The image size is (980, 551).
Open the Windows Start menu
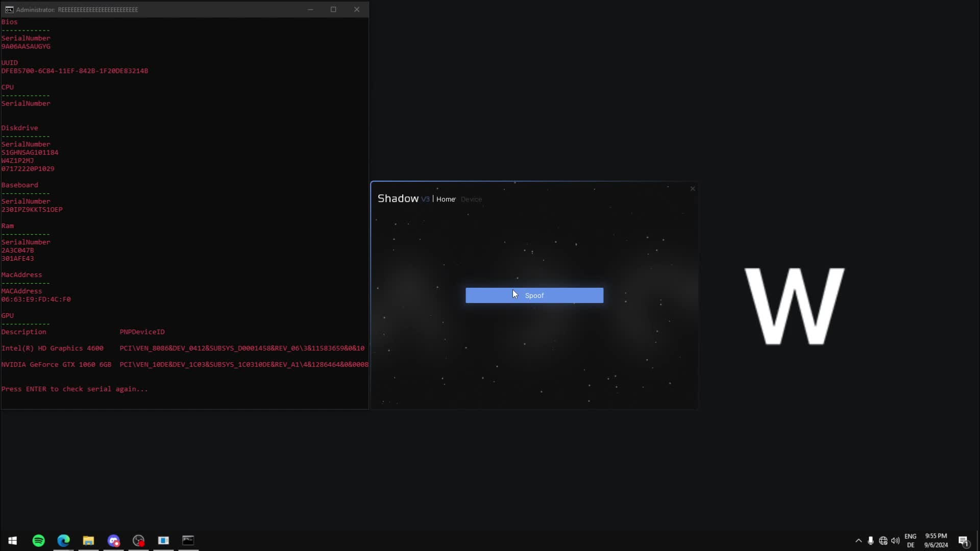coord(13,540)
